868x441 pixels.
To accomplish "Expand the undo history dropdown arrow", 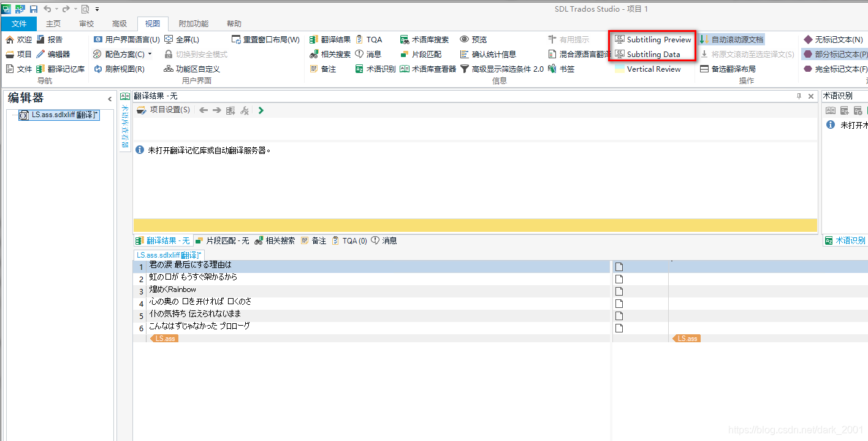I will point(56,9).
